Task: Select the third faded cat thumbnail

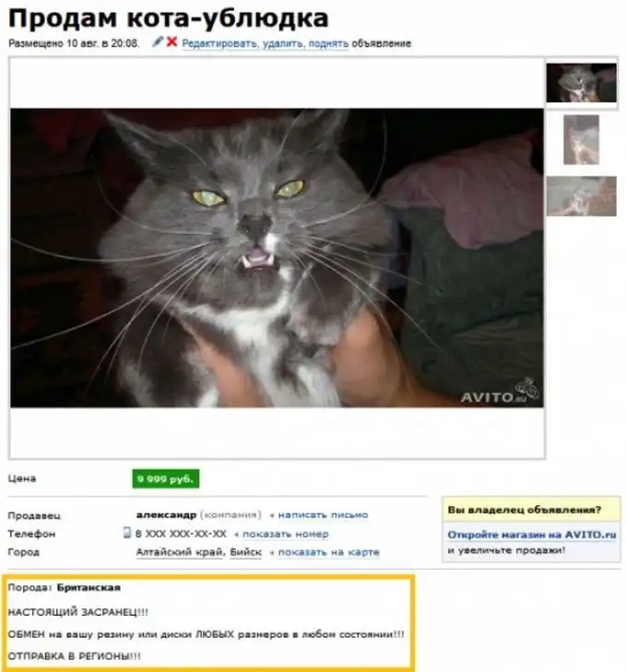Action: coord(581,195)
